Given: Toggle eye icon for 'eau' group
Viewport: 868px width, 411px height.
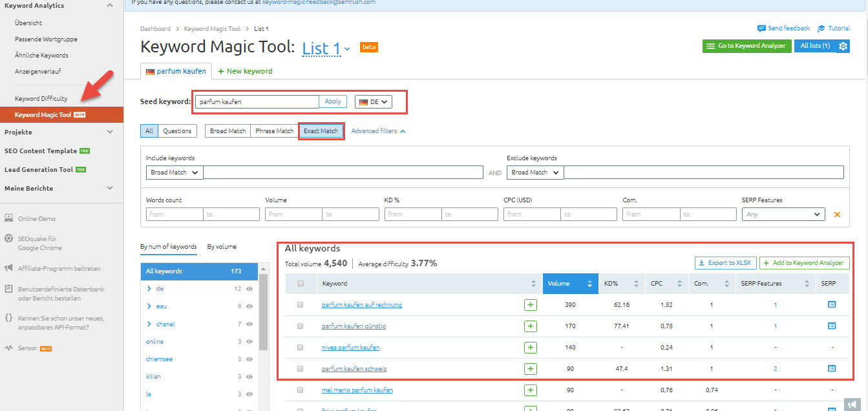Looking at the screenshot, I should pyautogui.click(x=249, y=306).
